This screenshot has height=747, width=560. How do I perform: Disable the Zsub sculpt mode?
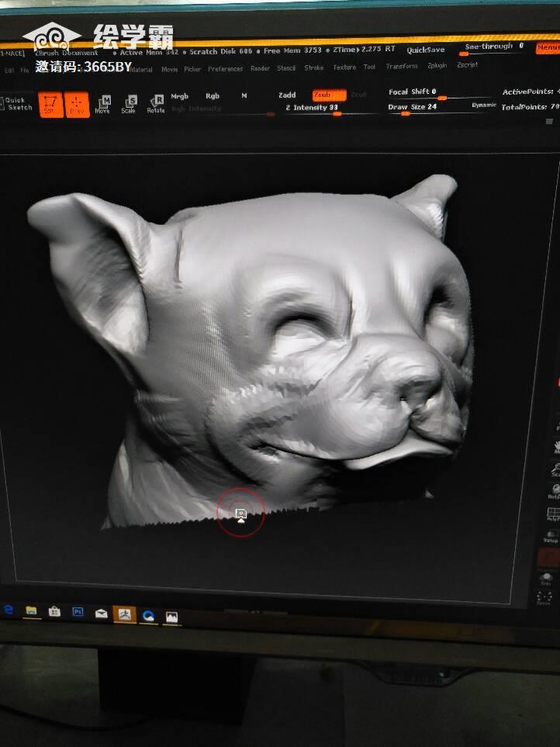click(x=329, y=95)
